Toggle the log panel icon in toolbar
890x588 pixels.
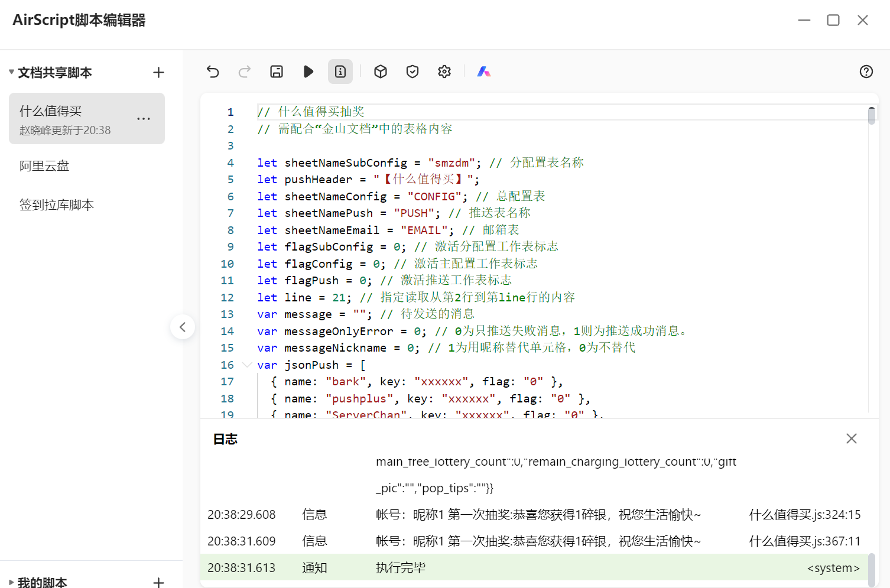coord(340,72)
